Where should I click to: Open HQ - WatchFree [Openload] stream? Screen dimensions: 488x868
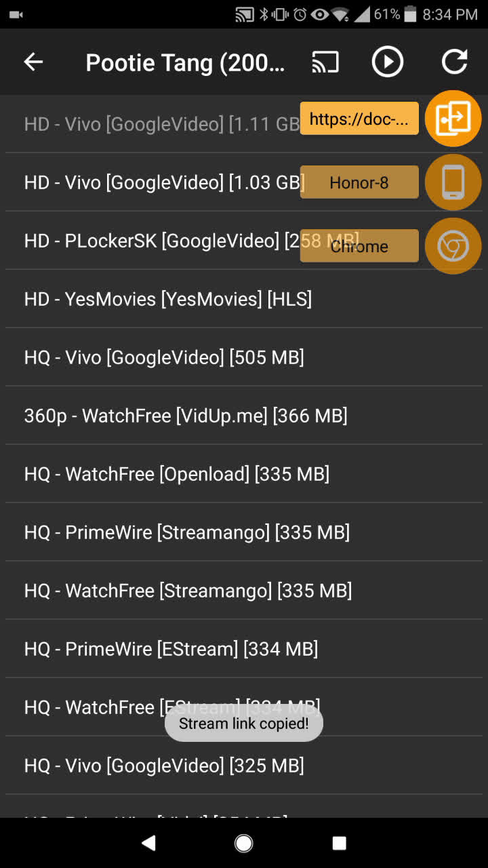point(244,474)
